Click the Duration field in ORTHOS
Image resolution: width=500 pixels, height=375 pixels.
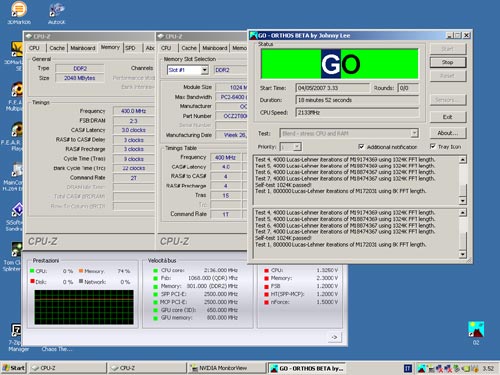pyautogui.click(x=357, y=100)
